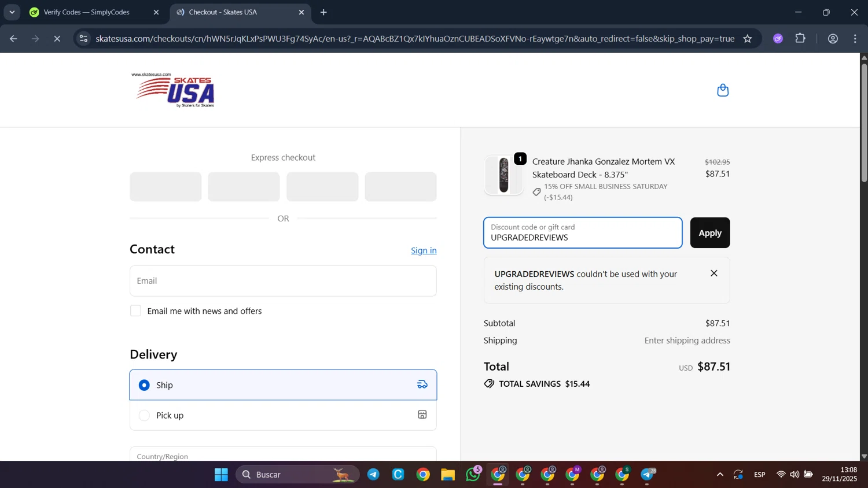The width and height of the screenshot is (868, 488).
Task: Click the fourth express checkout button placeholder
Action: coord(400,187)
